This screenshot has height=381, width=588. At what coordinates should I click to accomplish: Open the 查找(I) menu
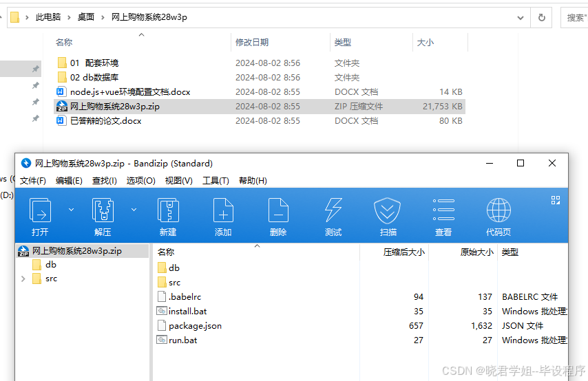[x=105, y=181]
